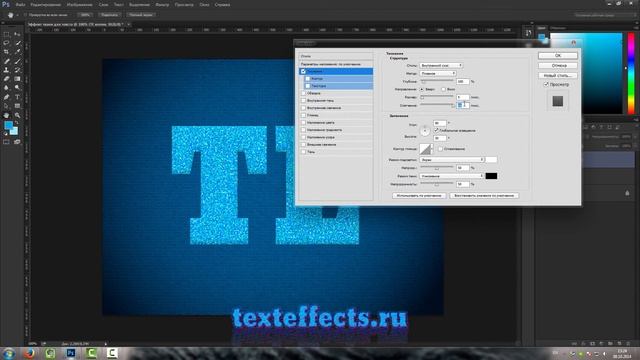Uncheck the Тиснение effect checkbox
The width and height of the screenshot is (640, 360).
click(x=303, y=71)
